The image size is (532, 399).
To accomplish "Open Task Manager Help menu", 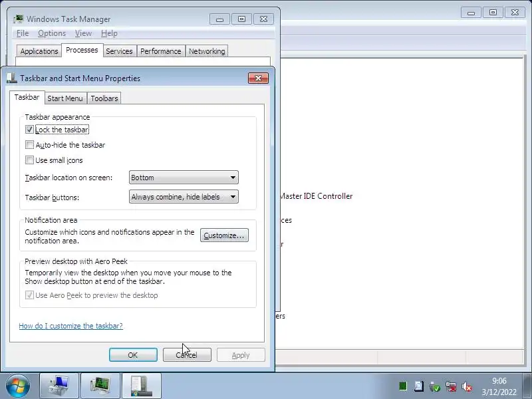I will (109, 33).
